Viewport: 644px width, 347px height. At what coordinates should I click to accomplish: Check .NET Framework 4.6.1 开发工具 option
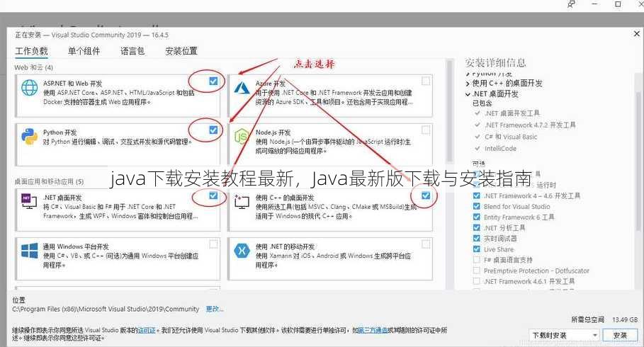(476, 281)
